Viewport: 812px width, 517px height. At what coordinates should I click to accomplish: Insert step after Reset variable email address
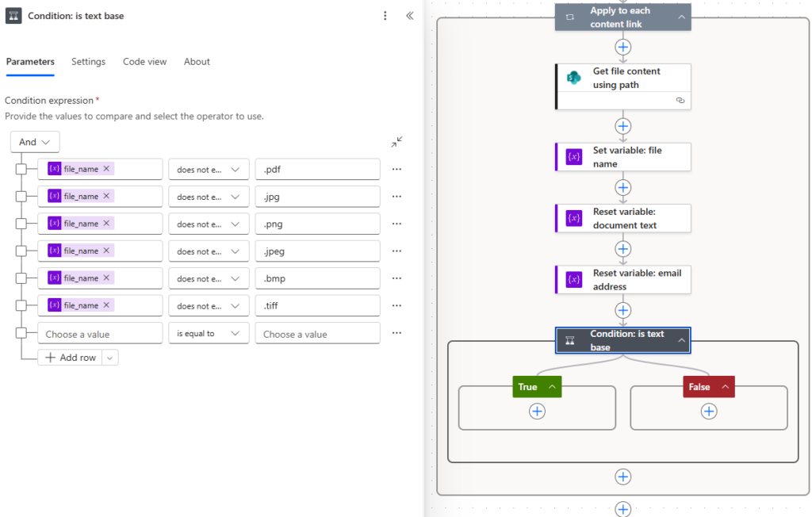click(623, 310)
